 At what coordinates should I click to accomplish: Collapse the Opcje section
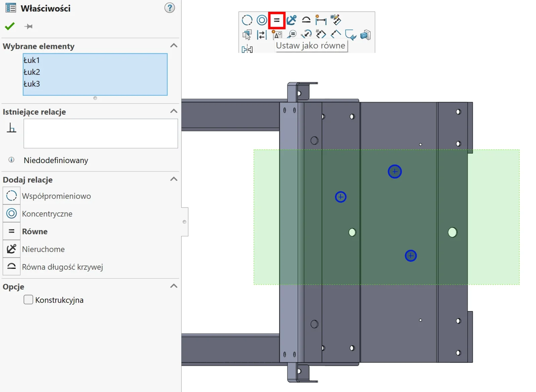(x=174, y=286)
